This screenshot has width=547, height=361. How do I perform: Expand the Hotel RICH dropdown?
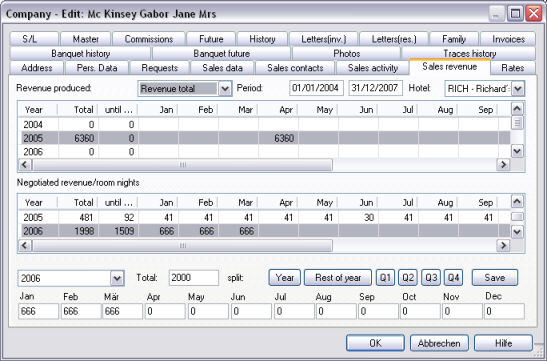(518, 89)
